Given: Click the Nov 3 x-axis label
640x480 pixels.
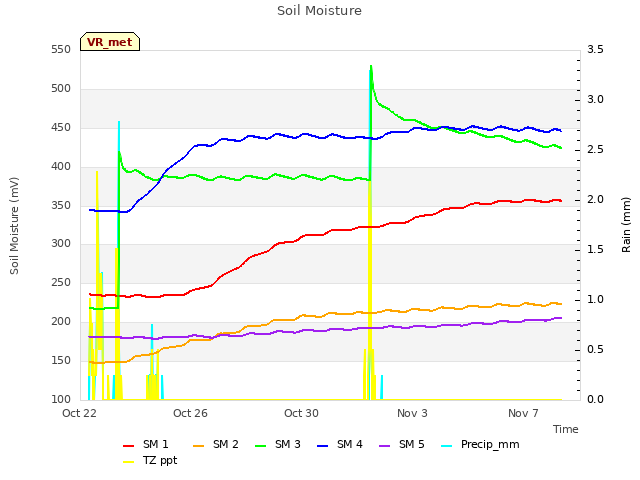Looking at the screenshot, I should pos(412,413).
